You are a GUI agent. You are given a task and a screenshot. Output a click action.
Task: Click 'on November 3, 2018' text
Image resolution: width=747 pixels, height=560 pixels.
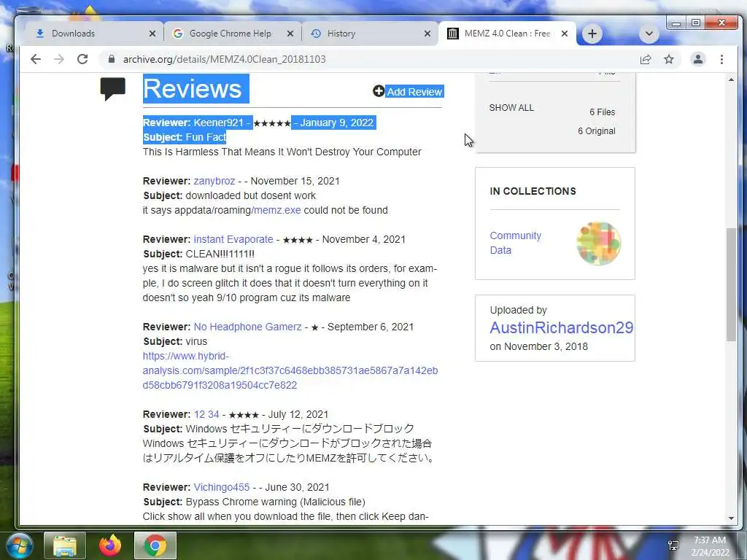(539, 346)
